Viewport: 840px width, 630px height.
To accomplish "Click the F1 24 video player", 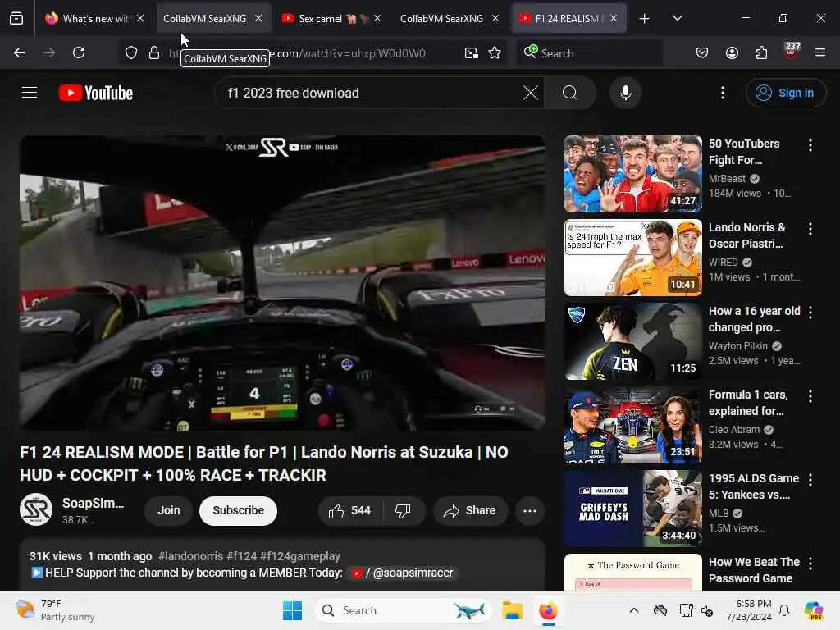I will (x=282, y=282).
